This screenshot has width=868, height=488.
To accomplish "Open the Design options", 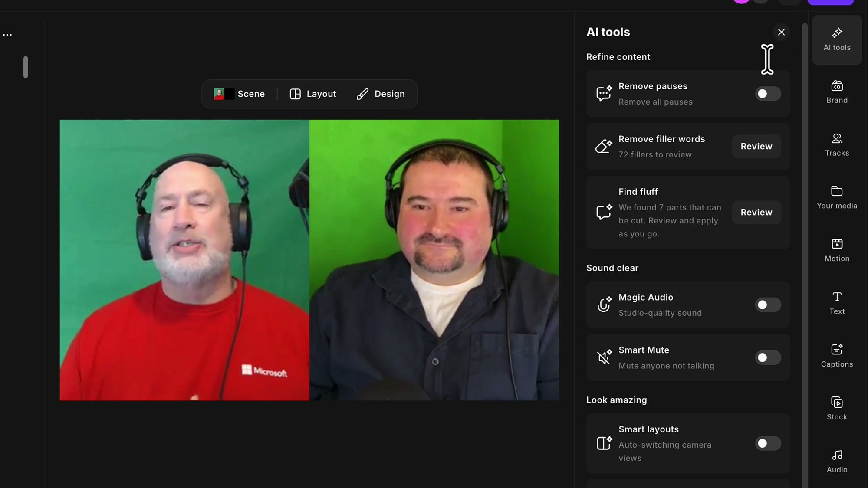I will [381, 94].
